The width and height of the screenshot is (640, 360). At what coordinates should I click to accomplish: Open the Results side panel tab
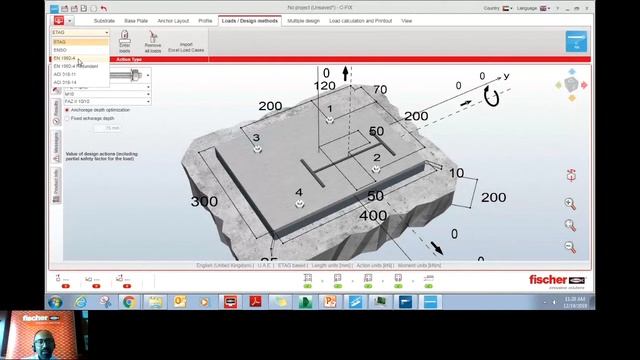coord(56,111)
